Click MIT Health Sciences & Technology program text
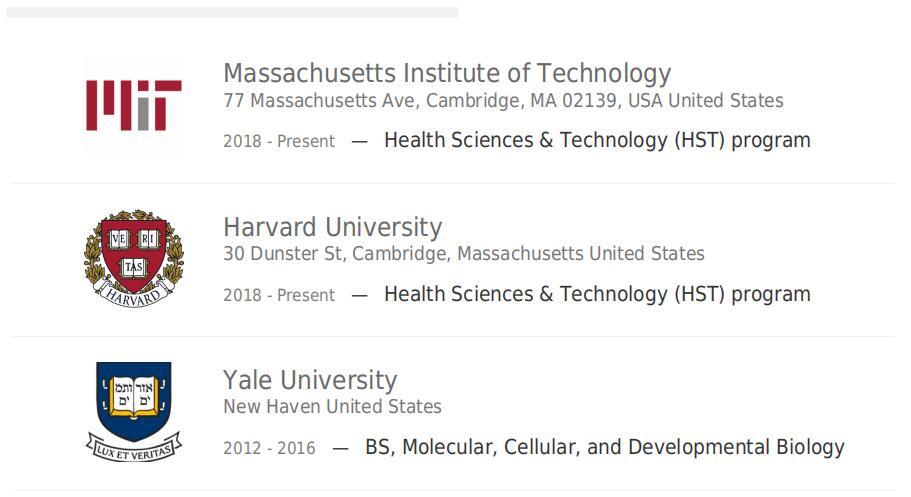This screenshot has height=497, width=911. [x=597, y=141]
